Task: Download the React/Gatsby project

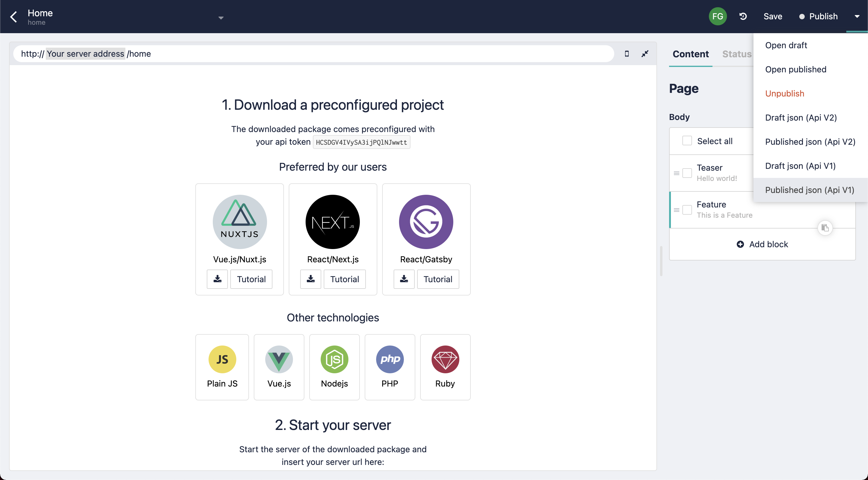Action: click(x=404, y=279)
